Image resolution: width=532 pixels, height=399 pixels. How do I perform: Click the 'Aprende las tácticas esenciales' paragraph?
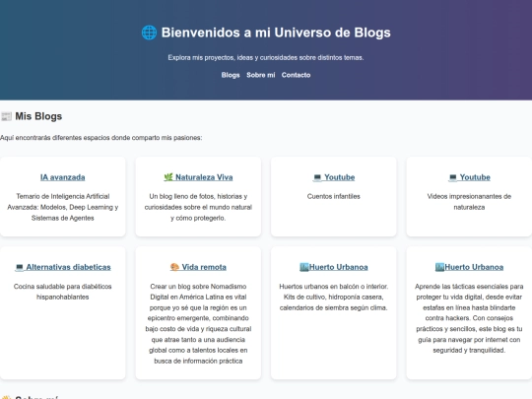pyautogui.click(x=469, y=318)
